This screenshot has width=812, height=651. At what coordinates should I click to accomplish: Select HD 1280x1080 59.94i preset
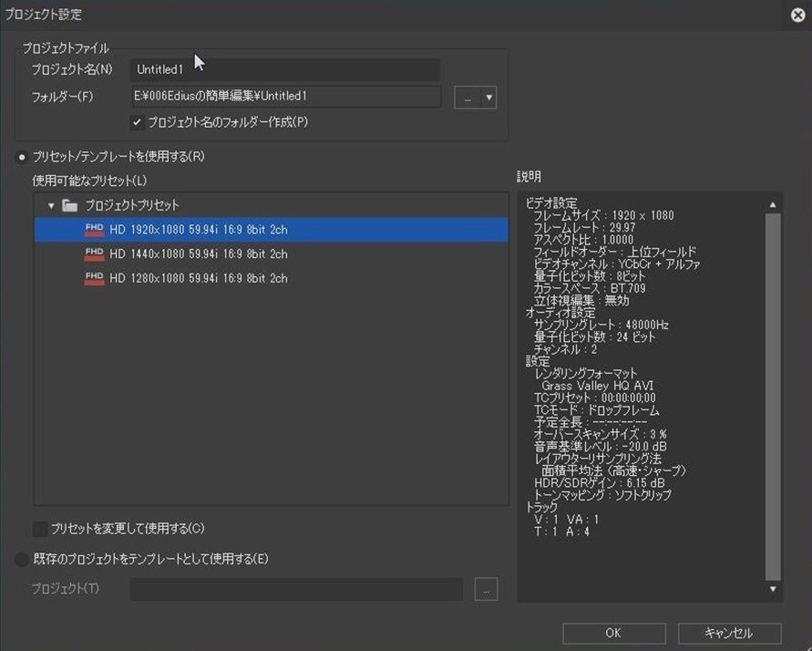271,278
